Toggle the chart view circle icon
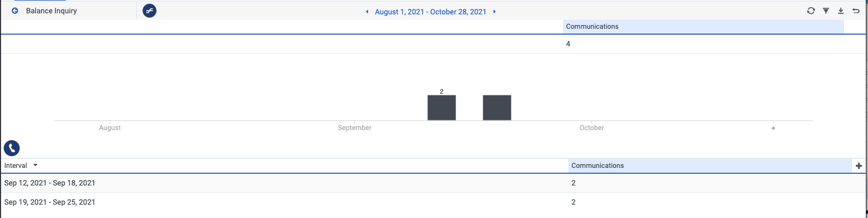 click(150, 11)
